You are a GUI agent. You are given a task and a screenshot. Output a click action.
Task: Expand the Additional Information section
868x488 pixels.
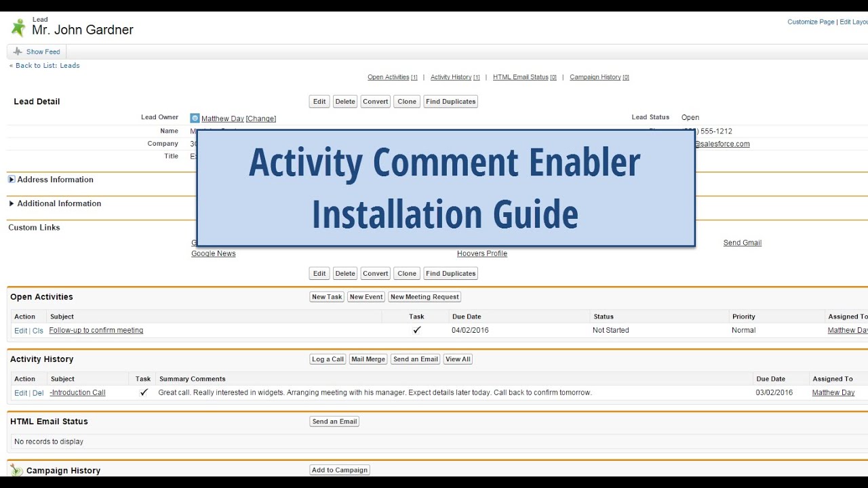(x=12, y=203)
